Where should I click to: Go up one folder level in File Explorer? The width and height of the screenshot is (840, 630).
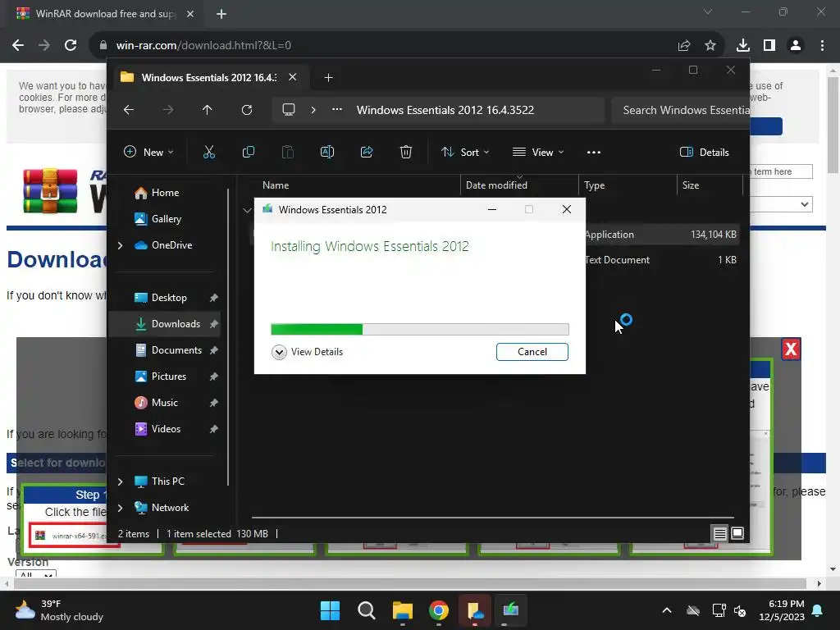click(x=208, y=110)
